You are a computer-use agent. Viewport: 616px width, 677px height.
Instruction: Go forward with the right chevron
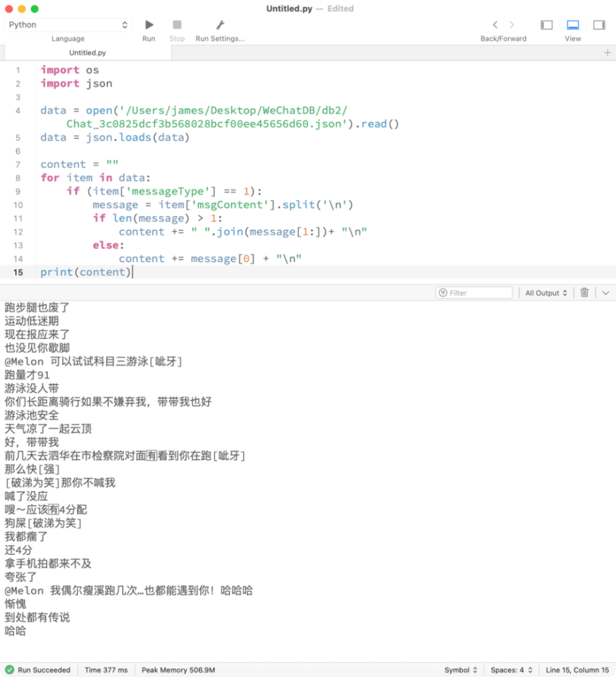tap(511, 25)
